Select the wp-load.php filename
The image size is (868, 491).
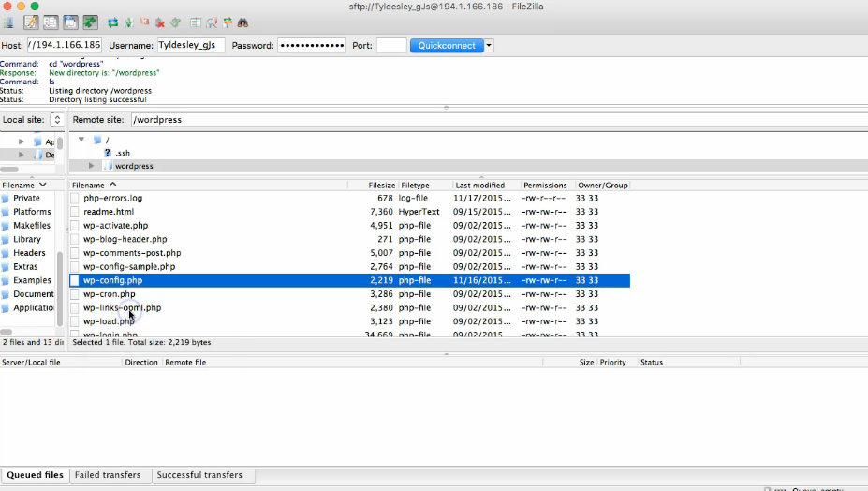pos(109,321)
